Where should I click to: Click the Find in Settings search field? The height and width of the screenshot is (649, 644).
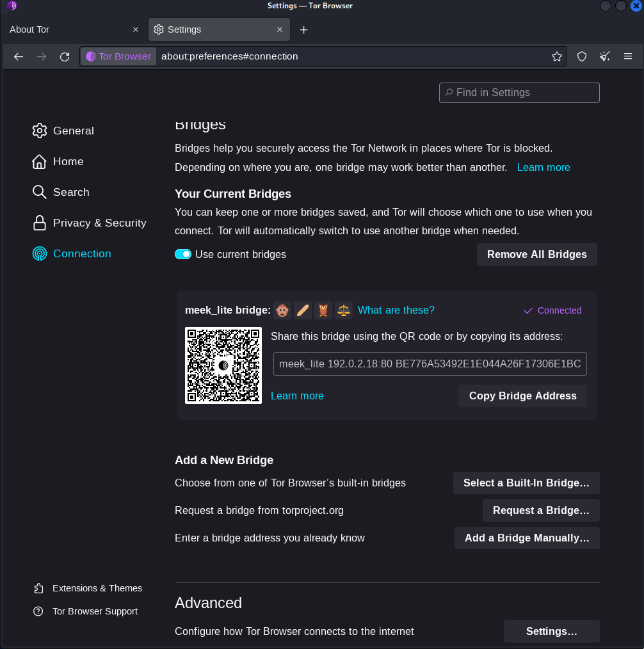pyautogui.click(x=519, y=92)
